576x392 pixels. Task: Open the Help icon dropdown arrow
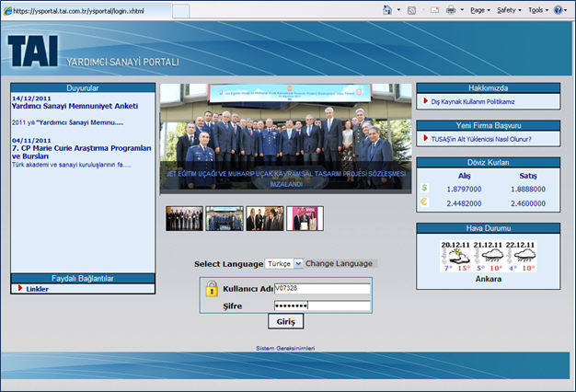pyautogui.click(x=565, y=10)
